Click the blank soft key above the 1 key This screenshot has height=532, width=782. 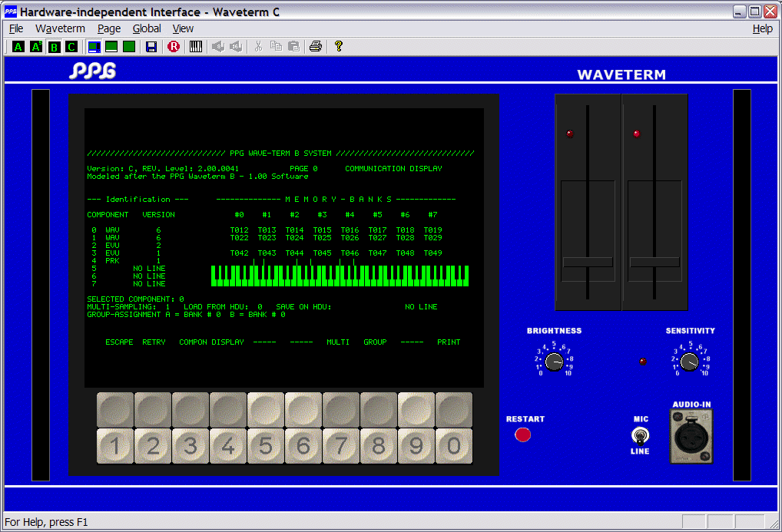point(115,410)
